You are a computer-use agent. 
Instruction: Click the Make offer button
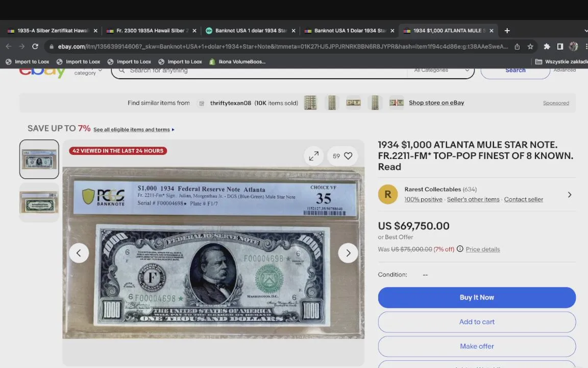click(x=477, y=346)
